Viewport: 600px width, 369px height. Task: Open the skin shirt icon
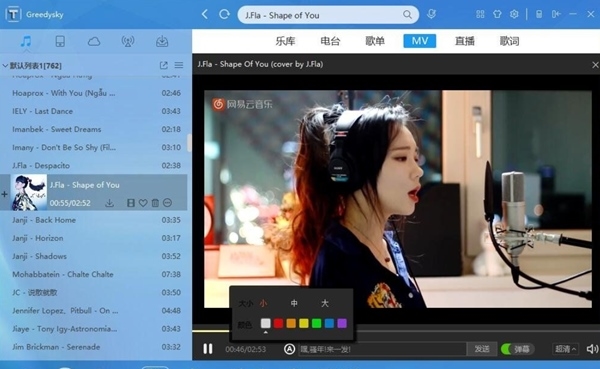pyautogui.click(x=497, y=15)
